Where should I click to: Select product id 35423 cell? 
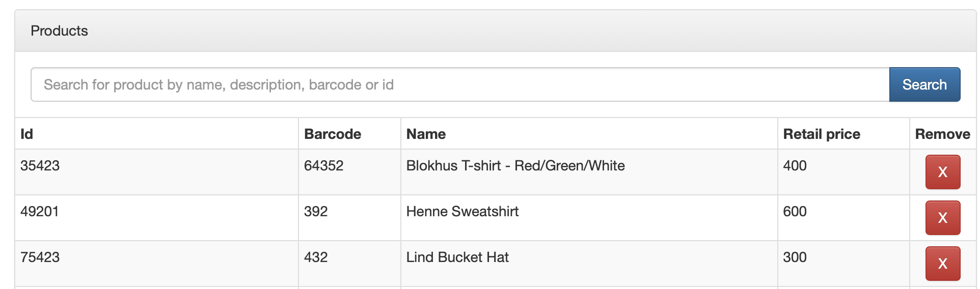click(x=40, y=166)
